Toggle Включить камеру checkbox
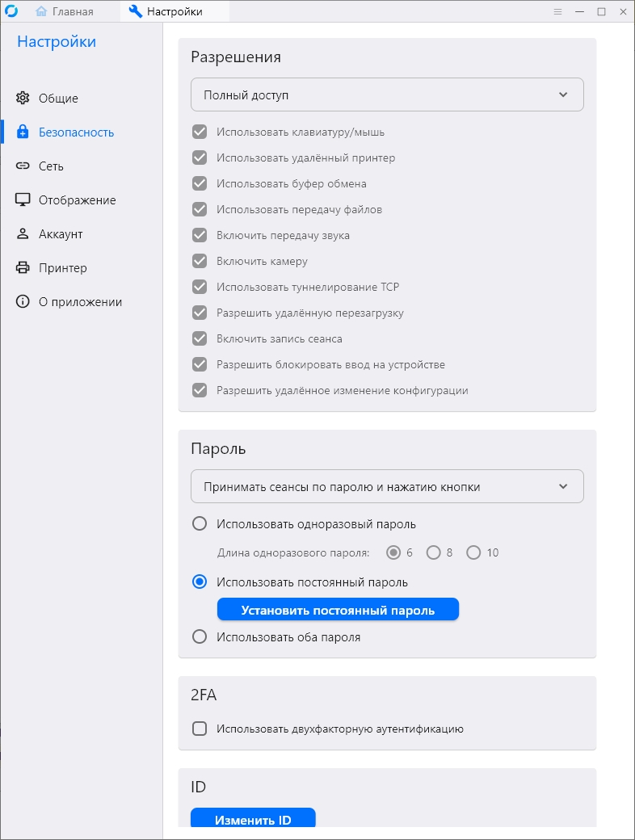Viewport: 635px width, 840px height. click(x=200, y=261)
